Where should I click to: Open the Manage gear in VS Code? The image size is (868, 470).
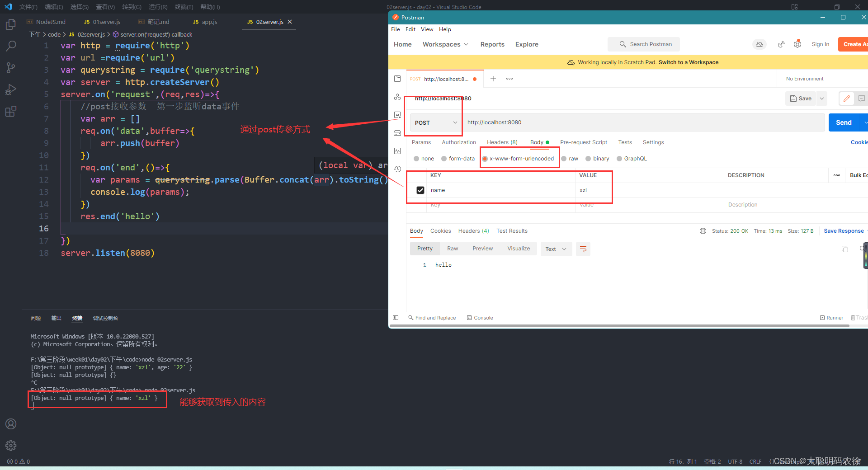tap(11, 446)
